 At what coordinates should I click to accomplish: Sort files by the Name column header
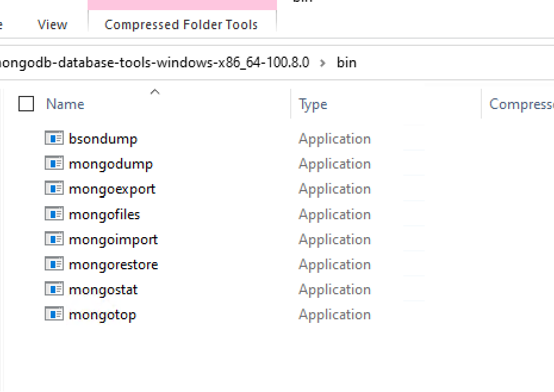coord(66,104)
